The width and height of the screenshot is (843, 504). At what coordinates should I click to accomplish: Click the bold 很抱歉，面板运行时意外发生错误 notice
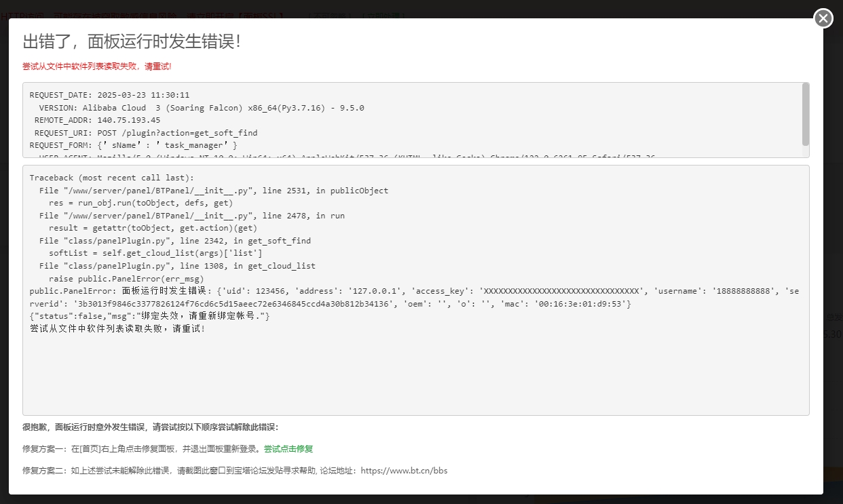click(150, 427)
